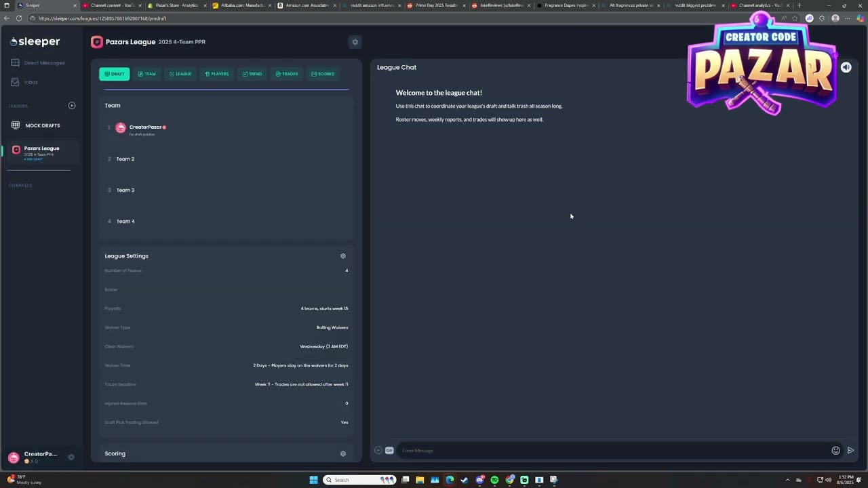Image resolution: width=868 pixels, height=488 pixels.
Task: Open Mock Drafts in sidebar
Action: click(36, 125)
